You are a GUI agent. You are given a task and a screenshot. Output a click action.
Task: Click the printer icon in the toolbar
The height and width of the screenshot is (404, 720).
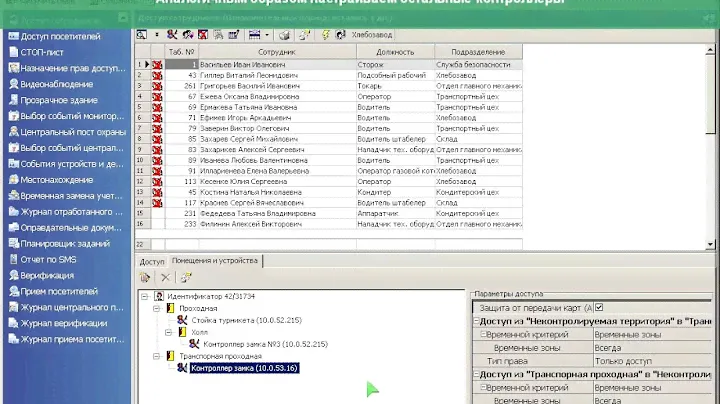284,35
